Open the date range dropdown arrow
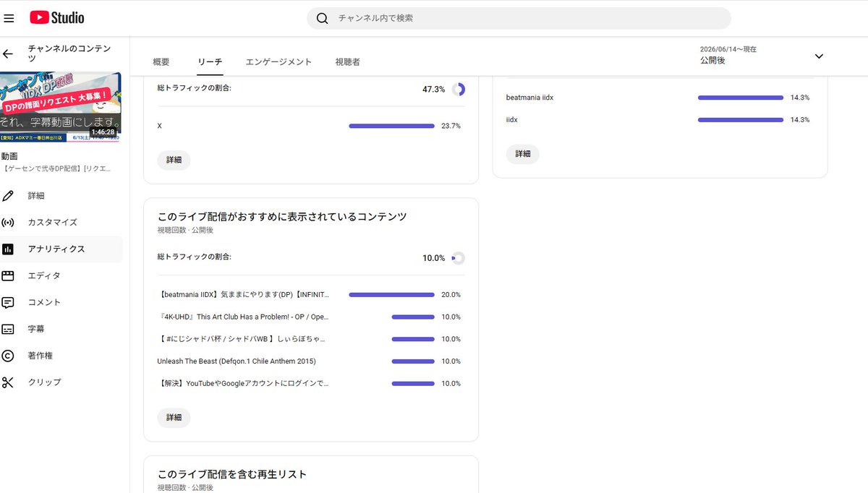 click(819, 56)
